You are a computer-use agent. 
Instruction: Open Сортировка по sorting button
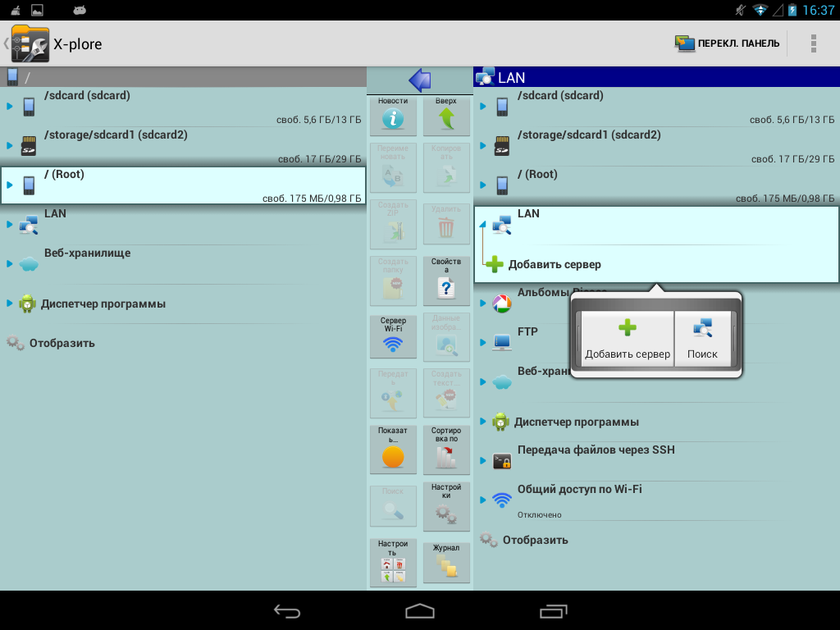tap(446, 449)
